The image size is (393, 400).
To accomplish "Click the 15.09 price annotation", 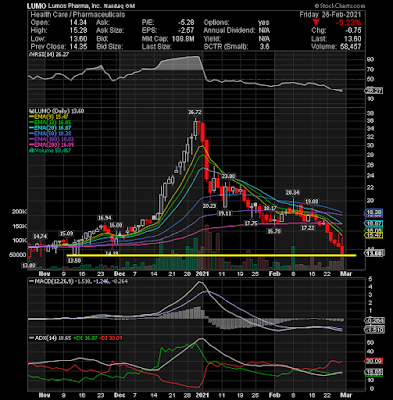I will click(x=66, y=233).
